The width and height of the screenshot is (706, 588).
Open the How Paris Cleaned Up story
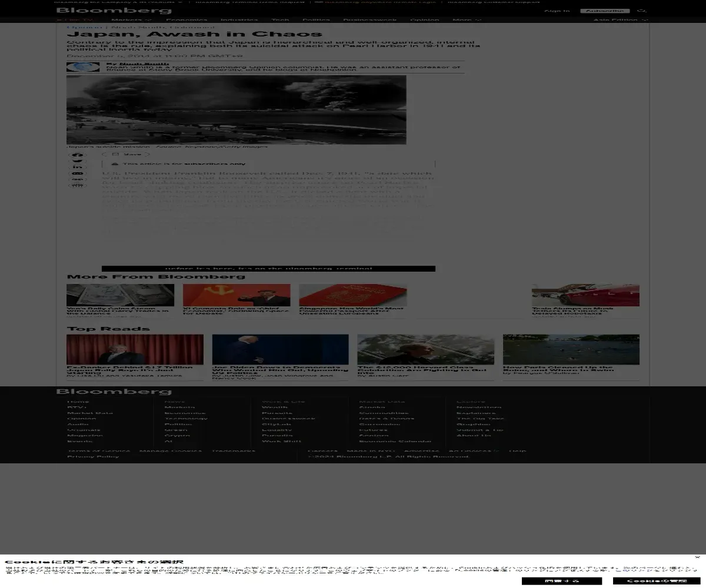click(571, 349)
